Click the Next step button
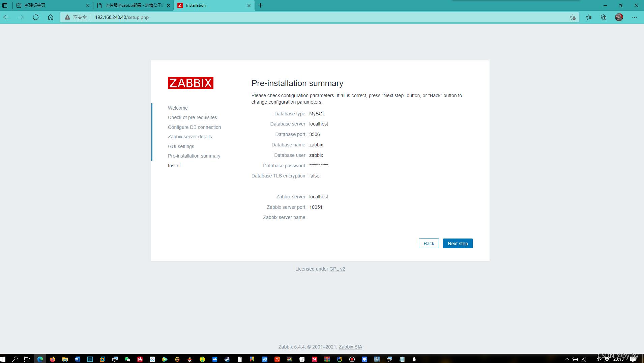Image resolution: width=644 pixels, height=363 pixels. pos(458,244)
